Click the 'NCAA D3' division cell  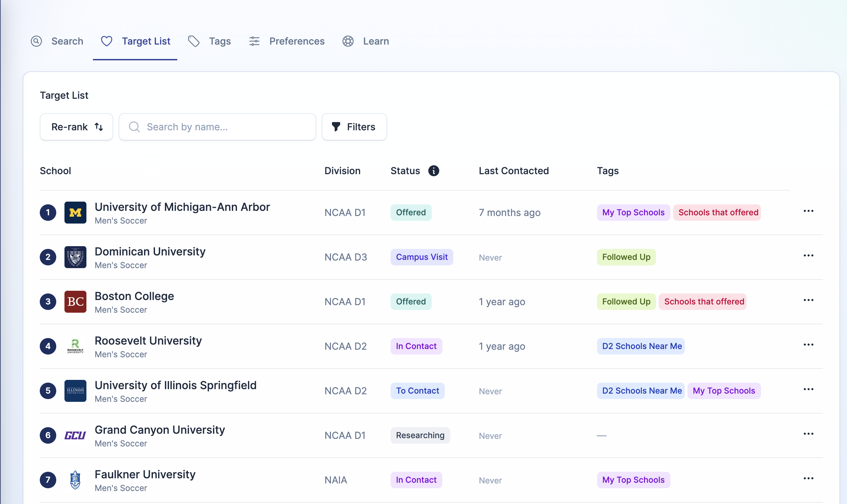pyautogui.click(x=346, y=257)
